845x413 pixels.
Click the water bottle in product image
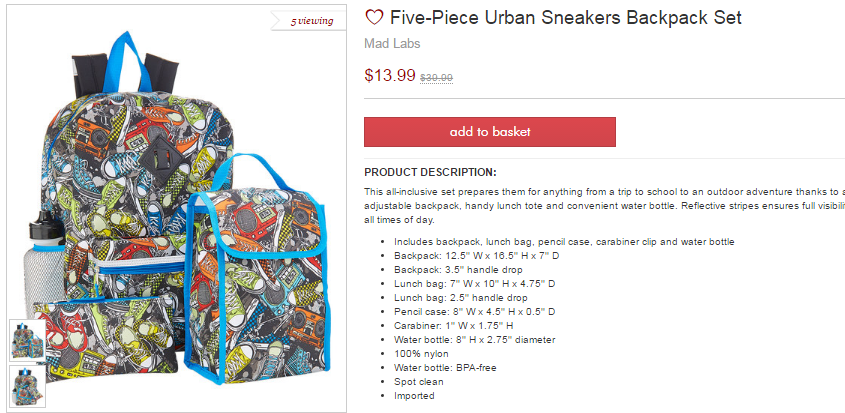[43, 261]
